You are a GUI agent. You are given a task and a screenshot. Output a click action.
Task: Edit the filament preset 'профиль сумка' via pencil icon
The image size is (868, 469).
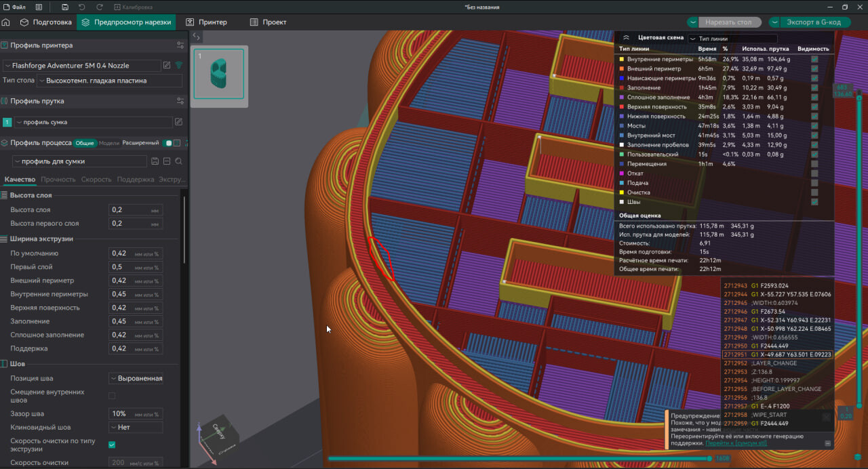tap(178, 123)
